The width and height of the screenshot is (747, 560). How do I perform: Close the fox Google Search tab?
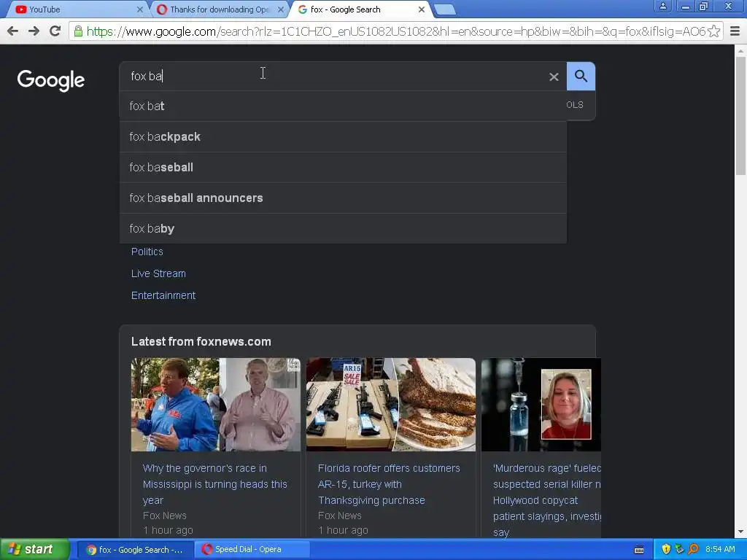422,9
